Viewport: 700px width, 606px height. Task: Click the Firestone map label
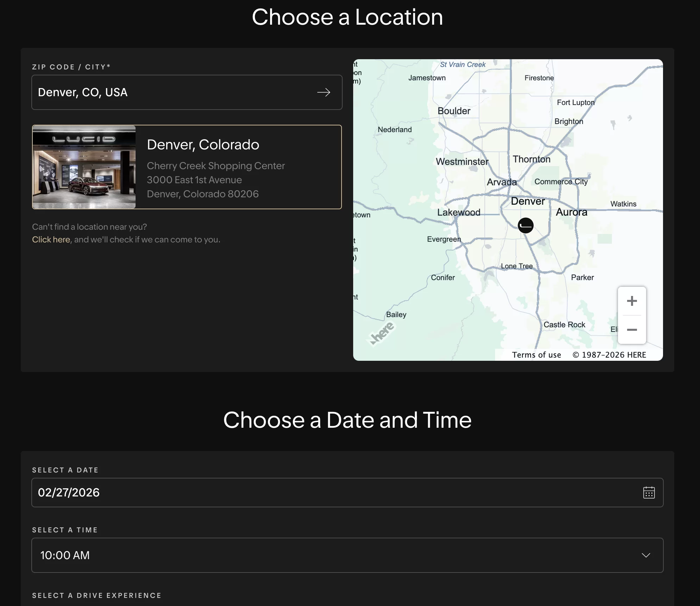coord(539,78)
